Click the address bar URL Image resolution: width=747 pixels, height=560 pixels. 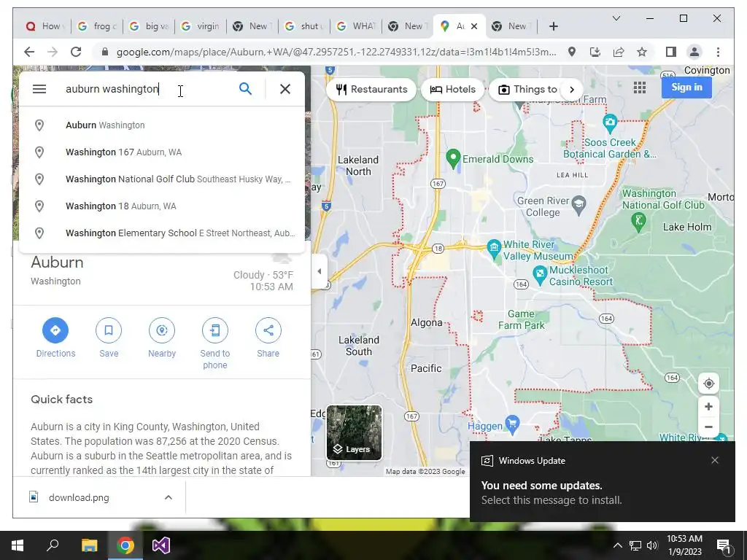pos(336,52)
